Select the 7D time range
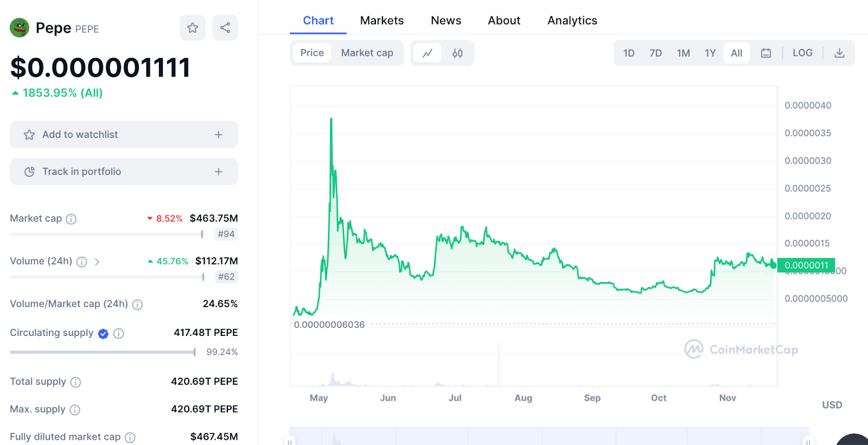Viewport: 868px width, 445px height. (x=656, y=53)
